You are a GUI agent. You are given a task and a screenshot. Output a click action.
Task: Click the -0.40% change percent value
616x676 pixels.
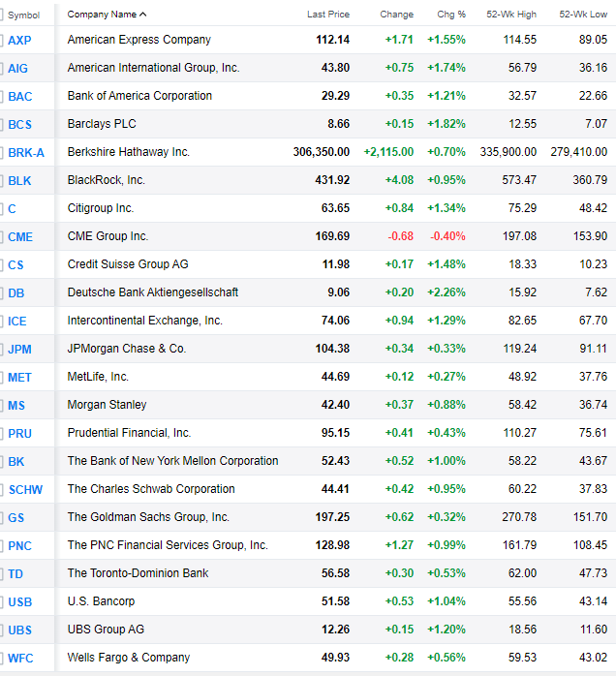(447, 236)
